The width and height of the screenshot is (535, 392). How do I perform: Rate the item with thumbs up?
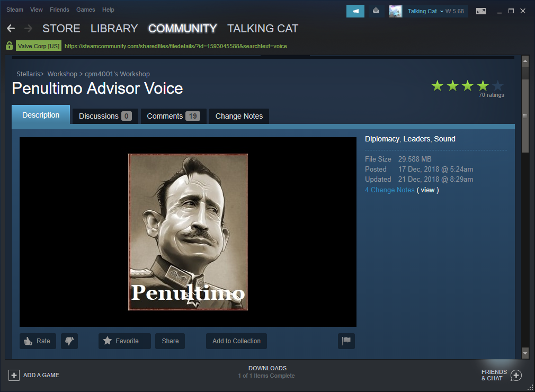[38, 341]
